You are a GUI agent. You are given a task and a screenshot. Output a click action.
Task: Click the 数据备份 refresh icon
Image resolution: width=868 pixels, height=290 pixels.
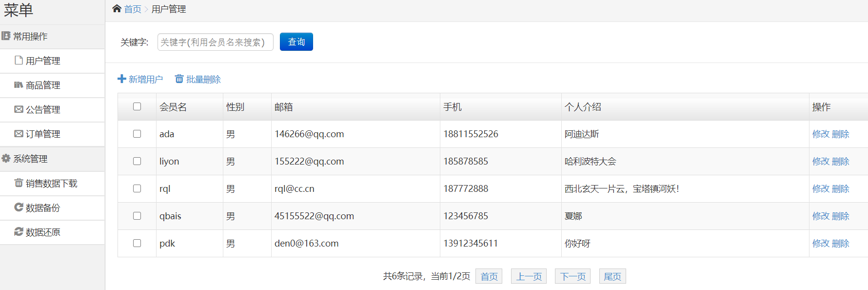[x=19, y=207]
